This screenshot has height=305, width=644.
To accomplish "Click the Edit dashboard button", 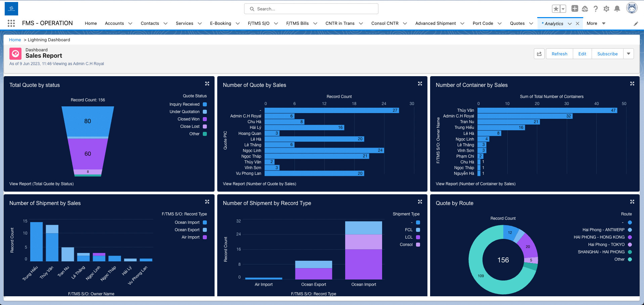I will click(582, 54).
